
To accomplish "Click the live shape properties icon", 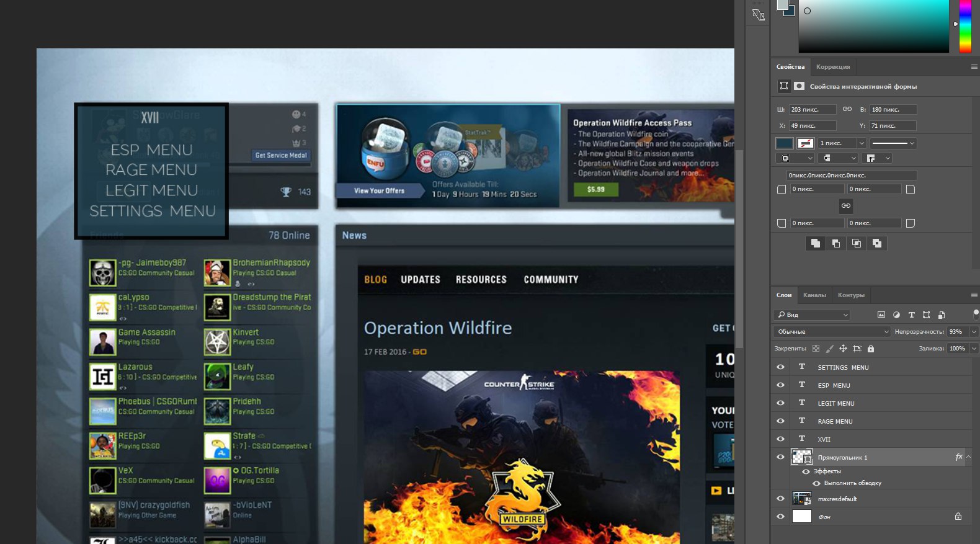I will point(784,86).
